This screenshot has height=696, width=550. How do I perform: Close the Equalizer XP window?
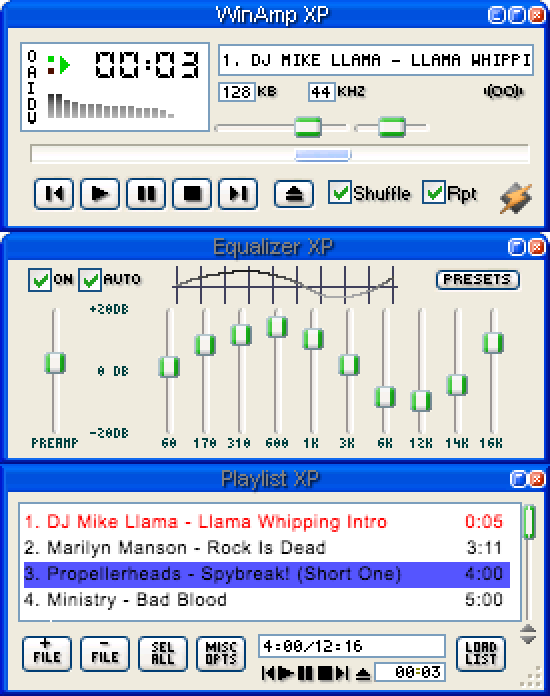pyautogui.click(x=536, y=247)
